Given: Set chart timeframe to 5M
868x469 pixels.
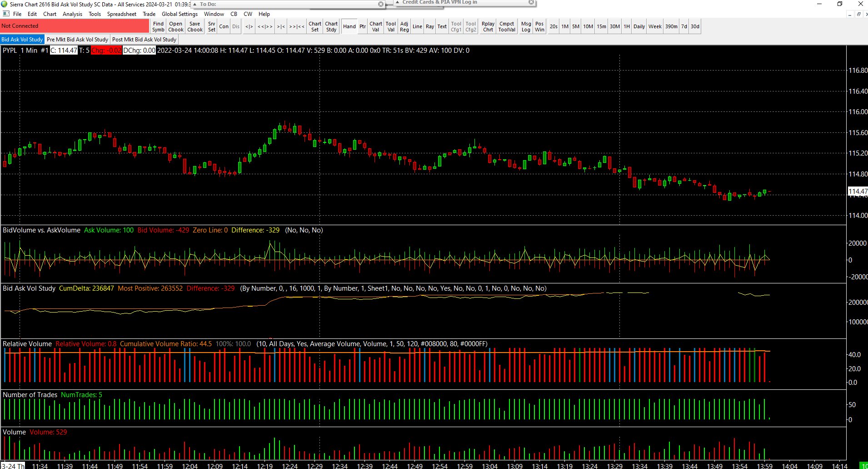Looking at the screenshot, I should (576, 26).
